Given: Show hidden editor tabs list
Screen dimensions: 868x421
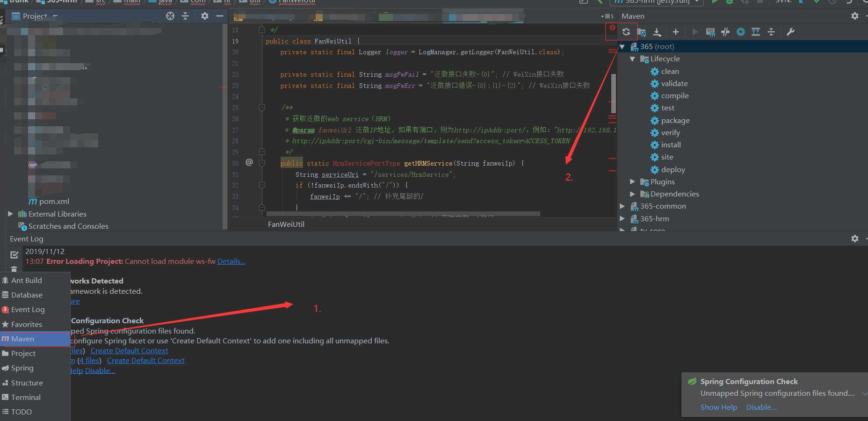Looking at the screenshot, I should point(608,16).
